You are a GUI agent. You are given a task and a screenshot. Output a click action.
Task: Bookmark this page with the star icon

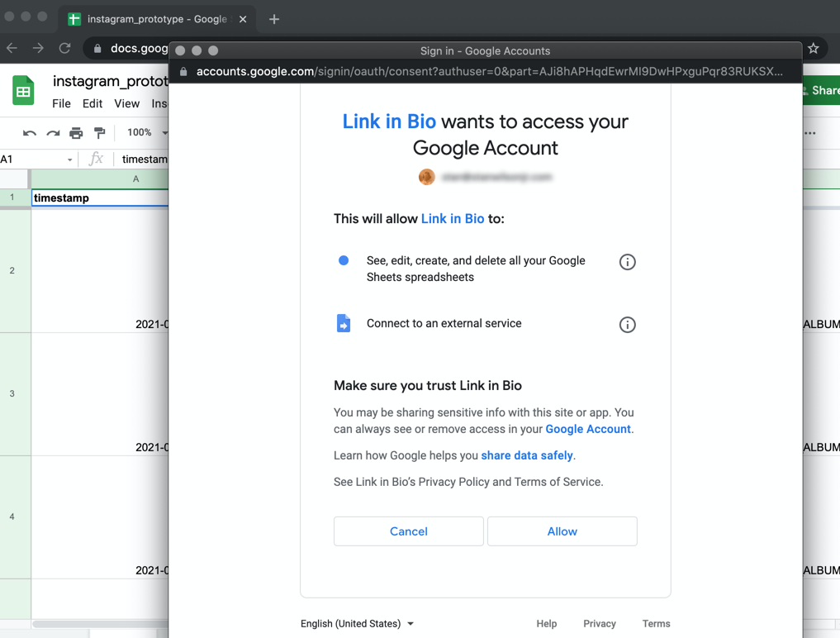point(814,49)
